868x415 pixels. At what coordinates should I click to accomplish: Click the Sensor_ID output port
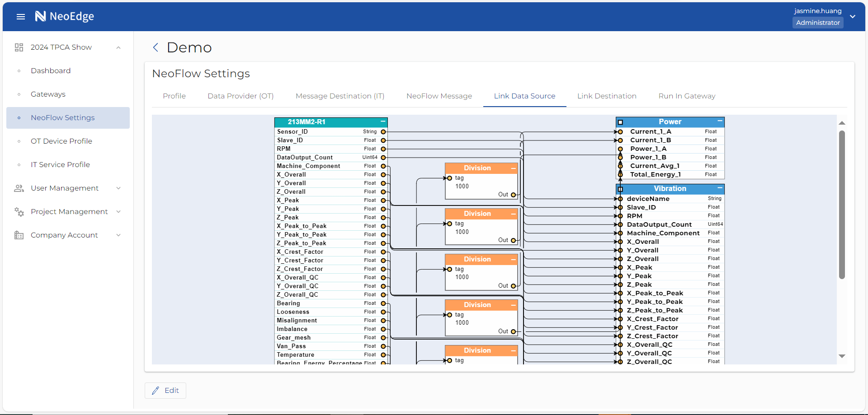383,132
